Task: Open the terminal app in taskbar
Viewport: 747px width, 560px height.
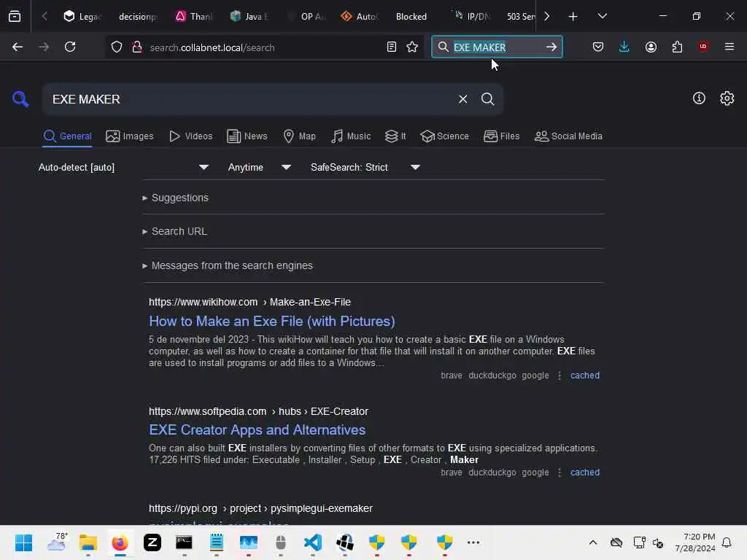Action: (184, 542)
